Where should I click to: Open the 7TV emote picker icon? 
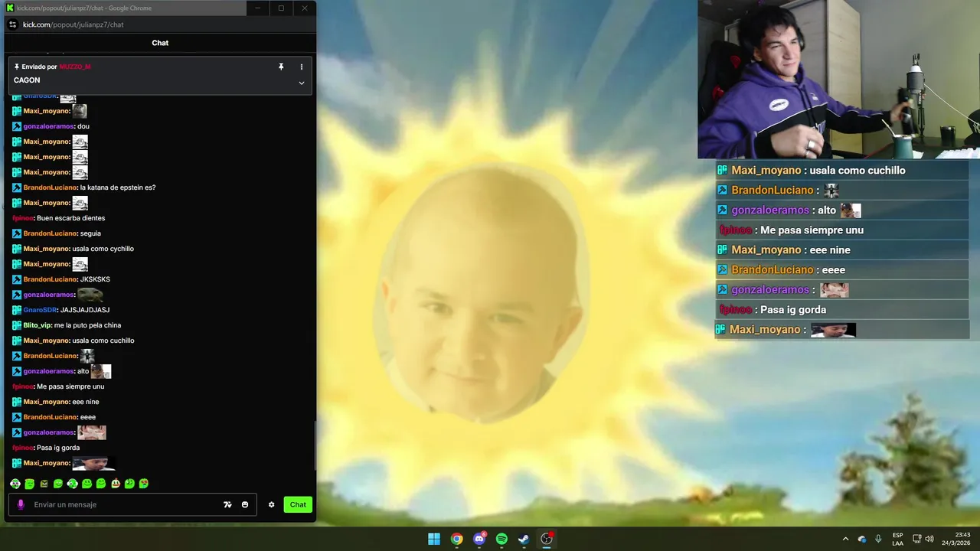coord(227,504)
